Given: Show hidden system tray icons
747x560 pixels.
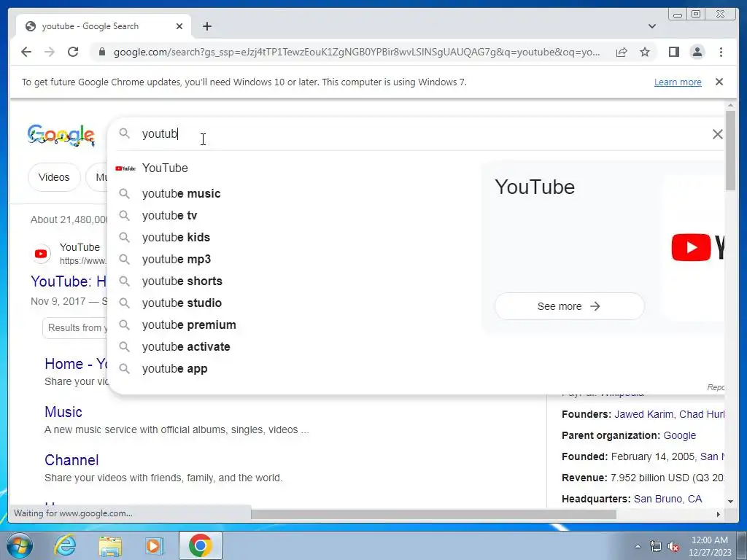Looking at the screenshot, I should pos(638,546).
